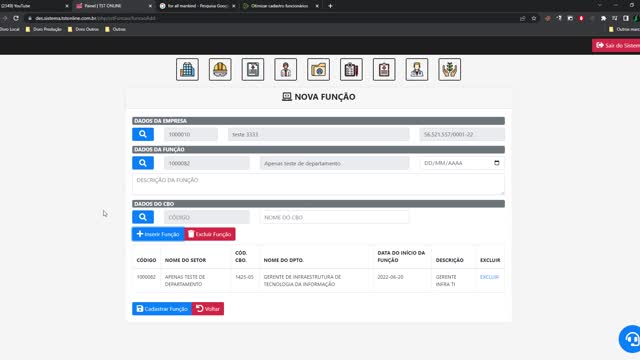This screenshot has width=640, height=360.
Task: Click the NOME DO SETOR column header
Action: (185, 260)
